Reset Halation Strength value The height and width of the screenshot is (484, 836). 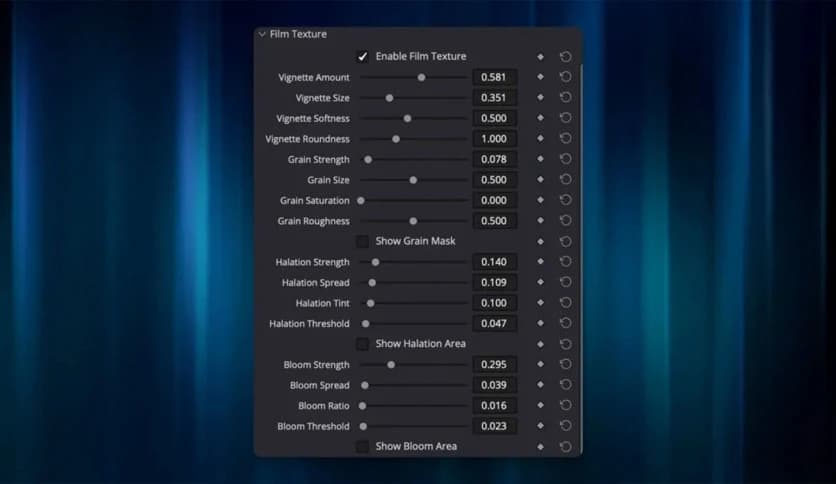566,262
